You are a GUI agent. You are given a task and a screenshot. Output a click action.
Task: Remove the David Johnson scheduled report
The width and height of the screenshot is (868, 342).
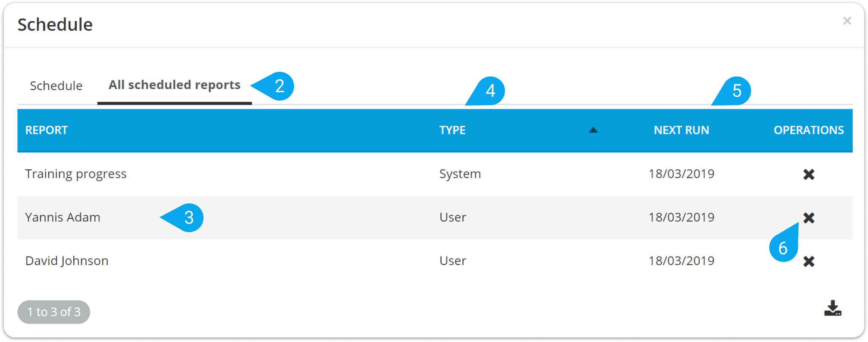click(809, 261)
